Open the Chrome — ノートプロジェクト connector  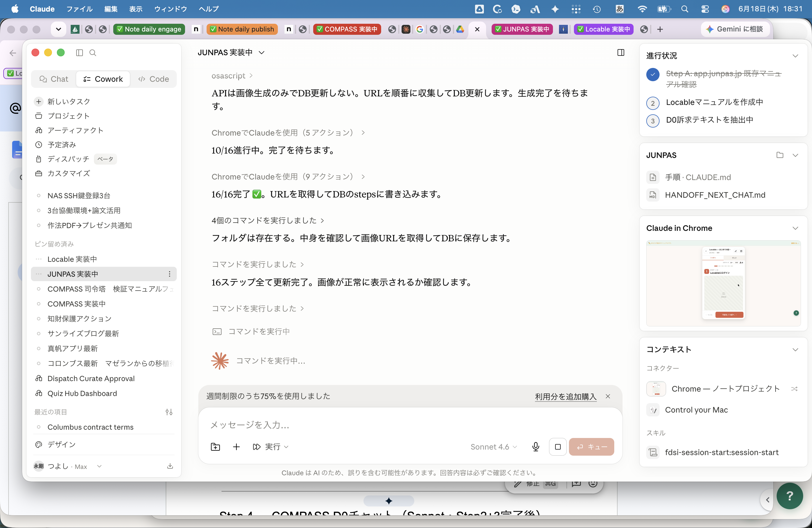(713, 389)
